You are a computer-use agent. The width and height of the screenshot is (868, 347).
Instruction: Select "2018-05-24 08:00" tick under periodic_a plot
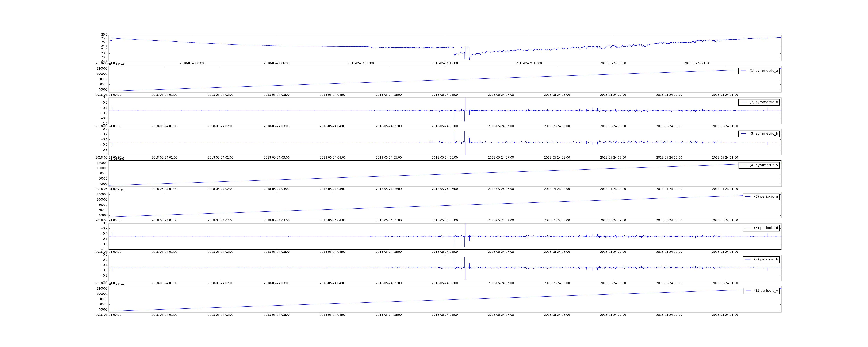(557, 221)
